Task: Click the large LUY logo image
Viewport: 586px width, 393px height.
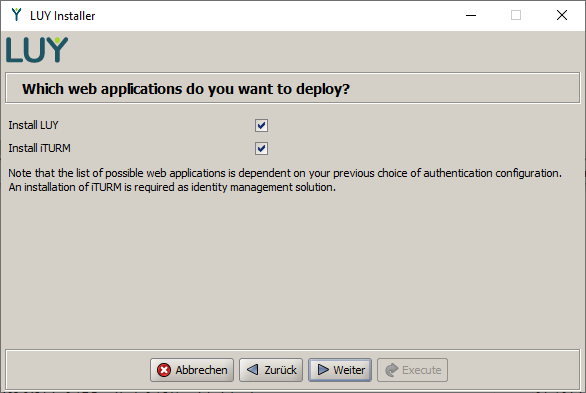Action: tap(37, 50)
